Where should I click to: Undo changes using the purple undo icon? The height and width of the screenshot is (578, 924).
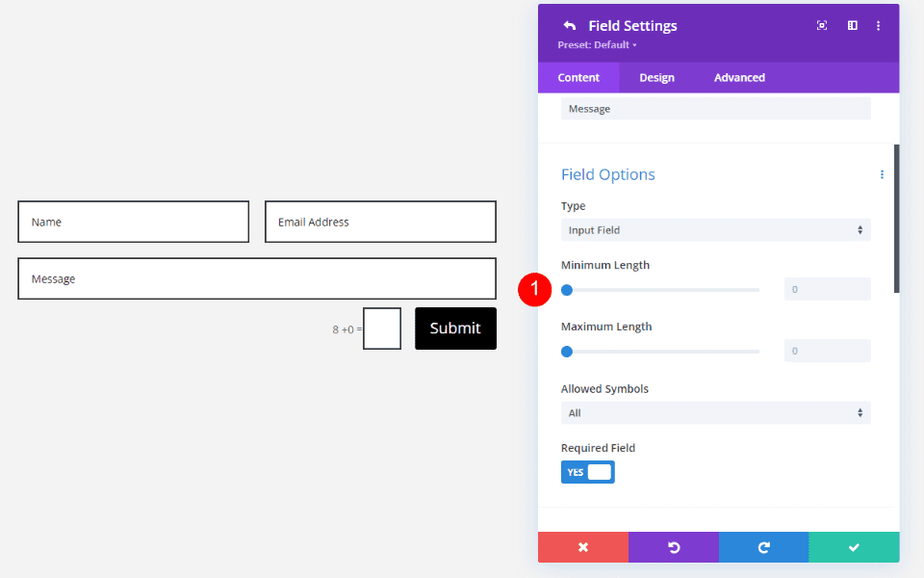click(x=673, y=547)
